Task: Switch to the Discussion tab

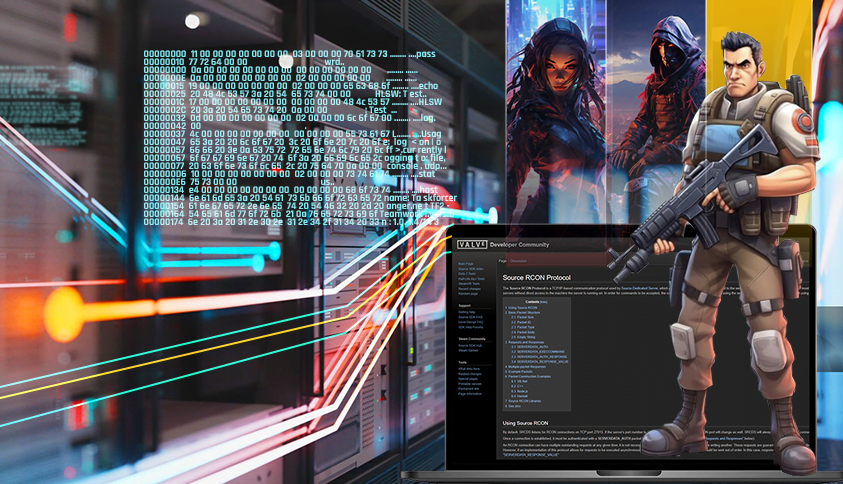Action: click(x=518, y=261)
